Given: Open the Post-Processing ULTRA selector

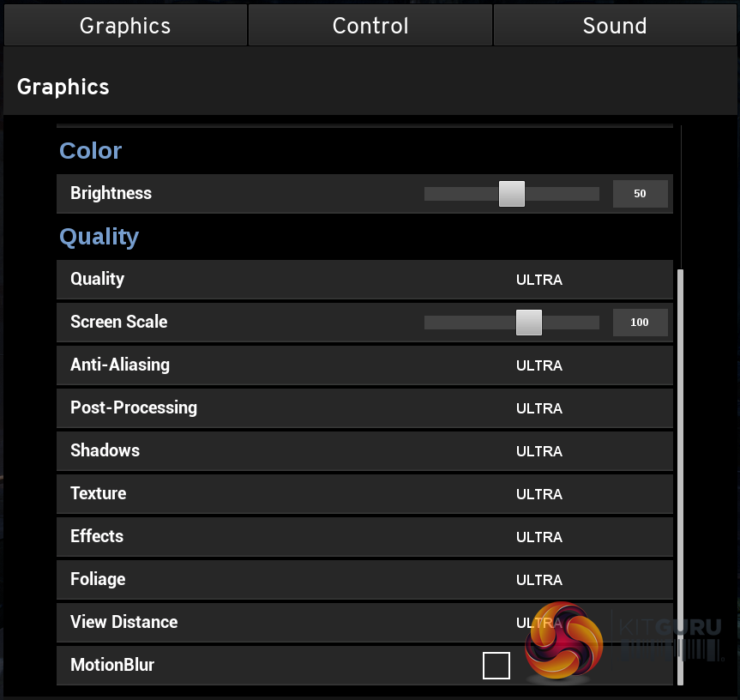Looking at the screenshot, I should pyautogui.click(x=539, y=408).
